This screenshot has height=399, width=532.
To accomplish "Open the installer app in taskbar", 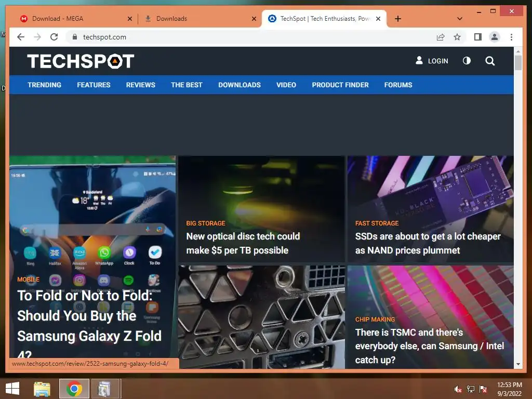I will point(105,389).
